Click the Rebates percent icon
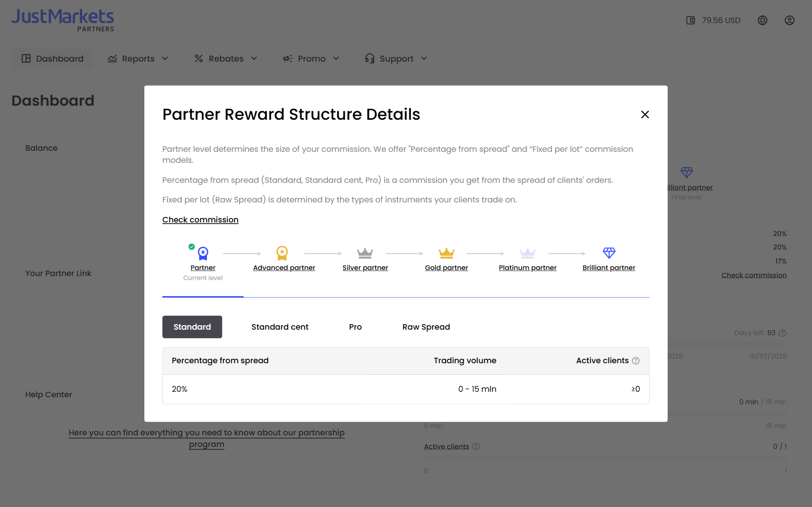The width and height of the screenshot is (812, 507). (x=198, y=59)
